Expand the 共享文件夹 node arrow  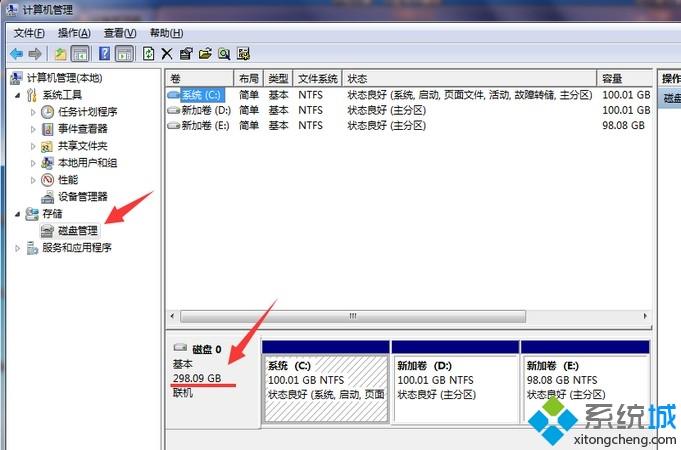33,146
